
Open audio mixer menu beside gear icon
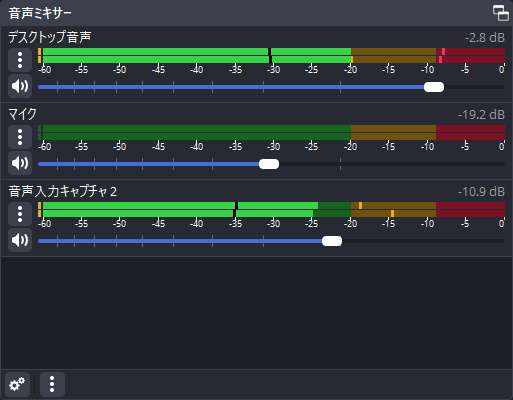[52, 384]
